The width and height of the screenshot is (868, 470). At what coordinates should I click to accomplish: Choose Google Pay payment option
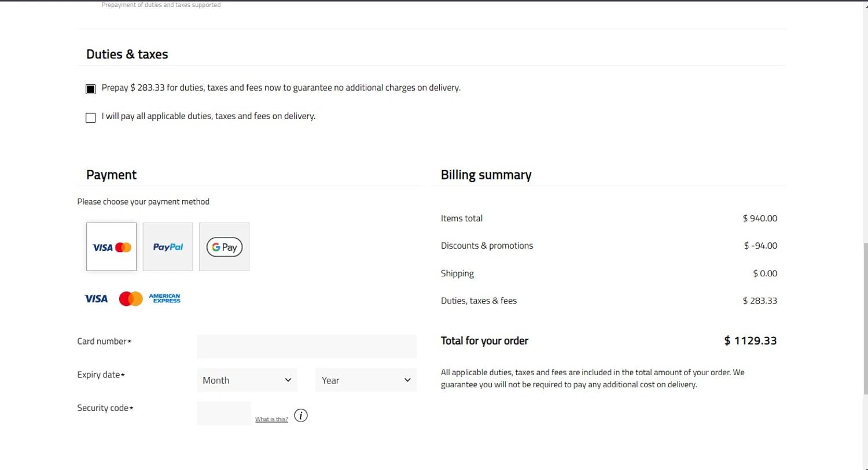tap(225, 247)
